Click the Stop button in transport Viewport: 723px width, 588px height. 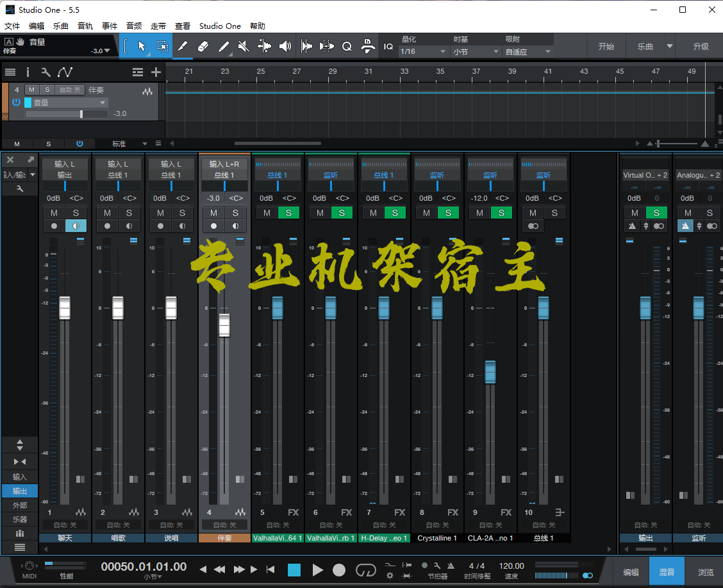(x=294, y=570)
